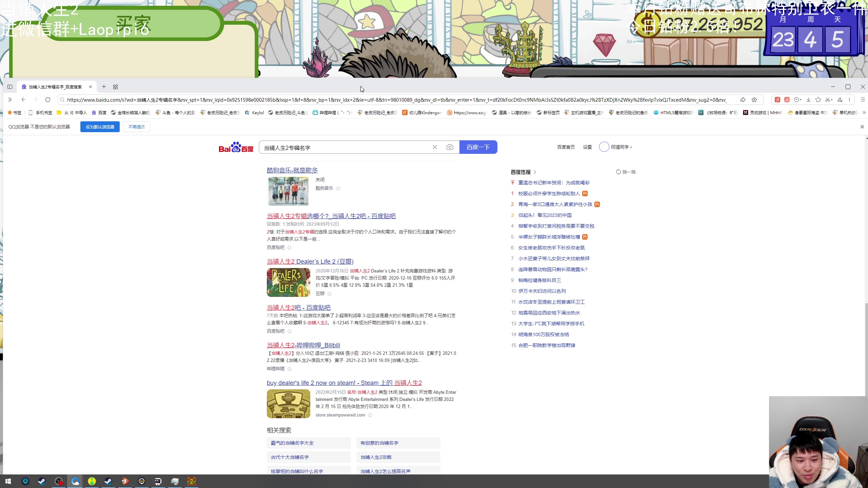Click the share arrow in address bar
868x488 pixels.
(743, 100)
